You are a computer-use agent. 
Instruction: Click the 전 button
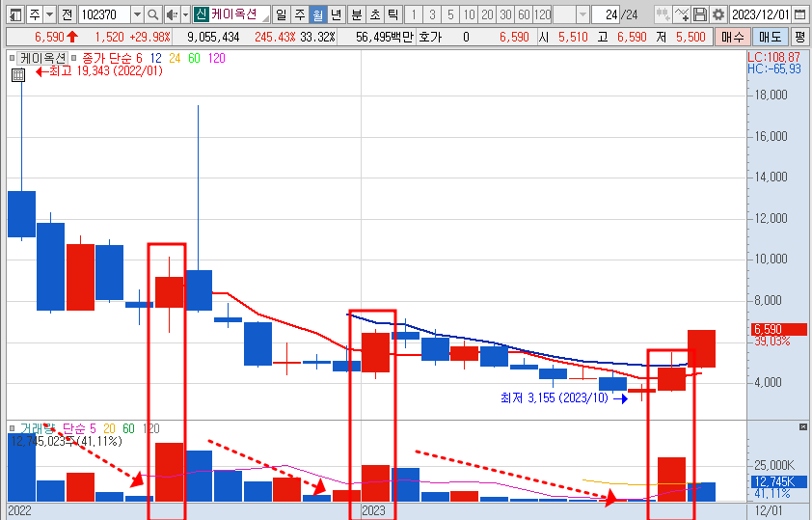pos(67,14)
